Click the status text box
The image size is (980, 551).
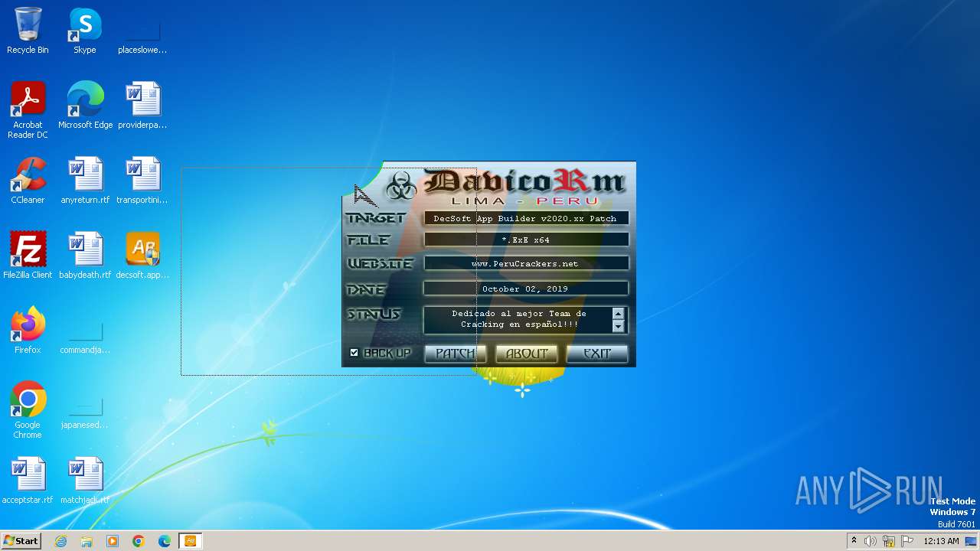[x=525, y=320]
